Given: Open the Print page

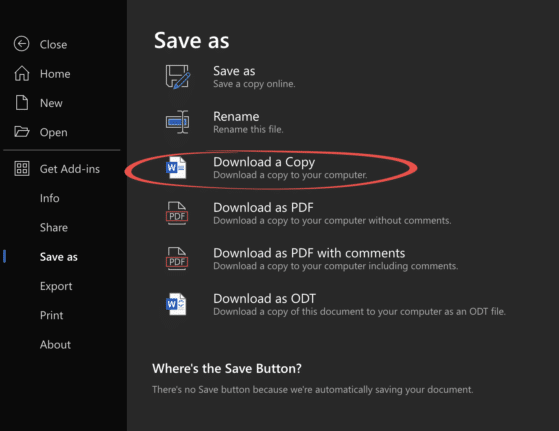Looking at the screenshot, I should pos(52,315).
